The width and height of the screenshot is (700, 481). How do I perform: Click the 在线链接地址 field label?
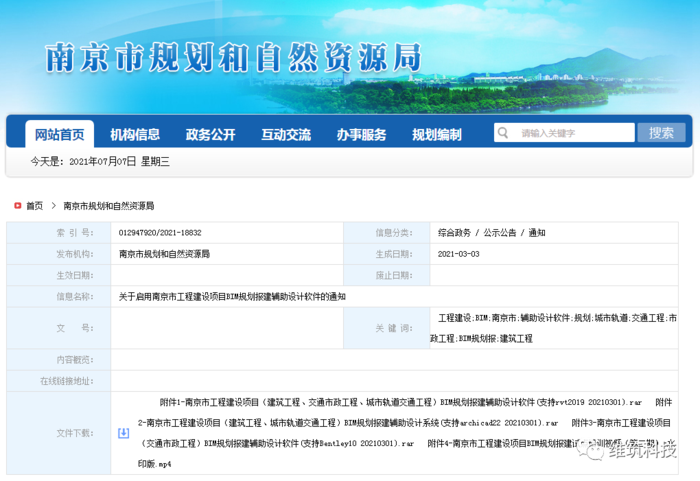tap(67, 381)
